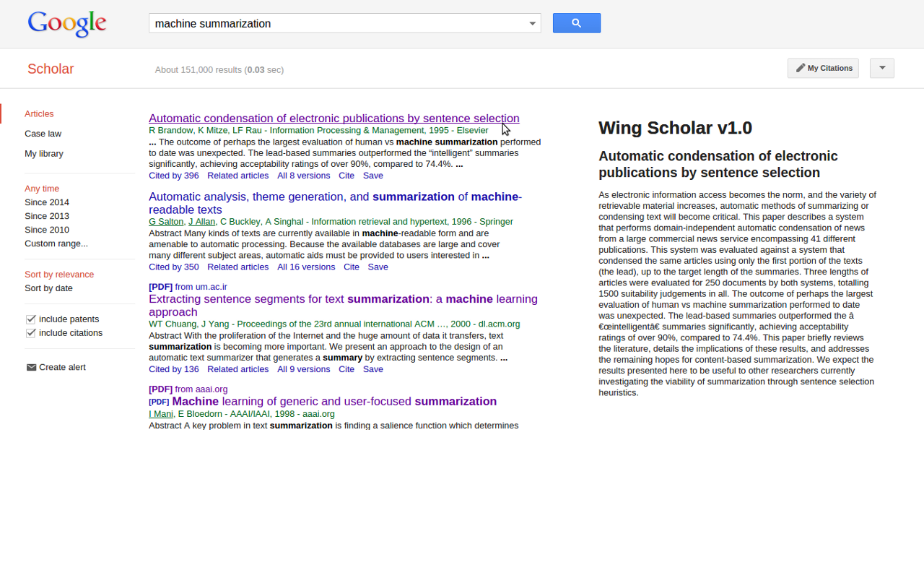Open Cited by 136 link

coord(174,369)
